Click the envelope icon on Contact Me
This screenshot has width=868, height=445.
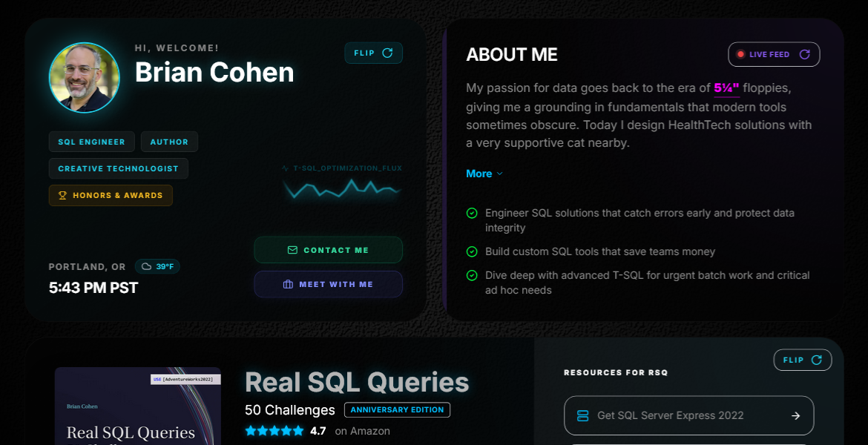292,250
